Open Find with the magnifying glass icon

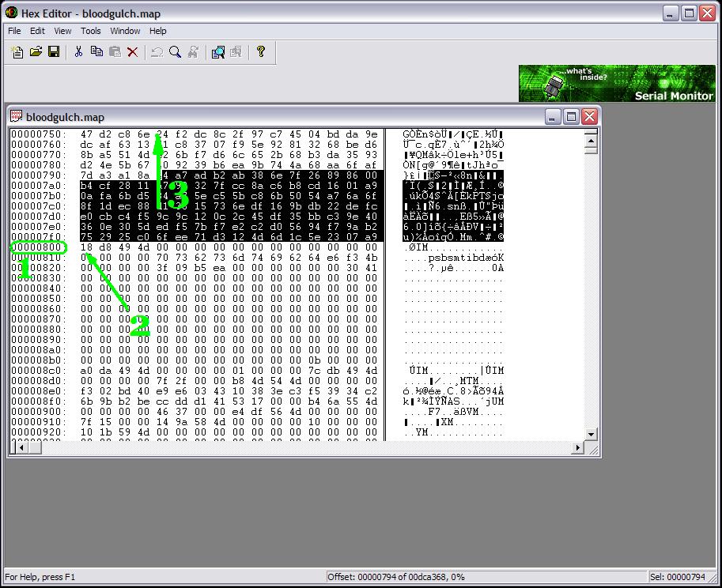pyautogui.click(x=175, y=52)
